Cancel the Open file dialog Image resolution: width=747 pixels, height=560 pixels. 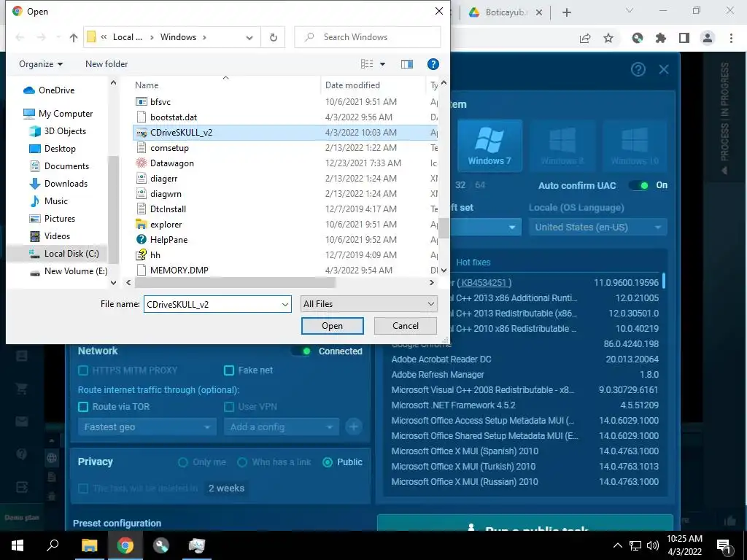(x=406, y=326)
